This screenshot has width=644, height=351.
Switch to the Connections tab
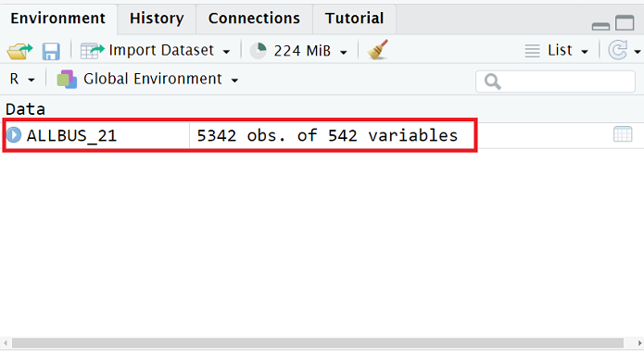254,19
